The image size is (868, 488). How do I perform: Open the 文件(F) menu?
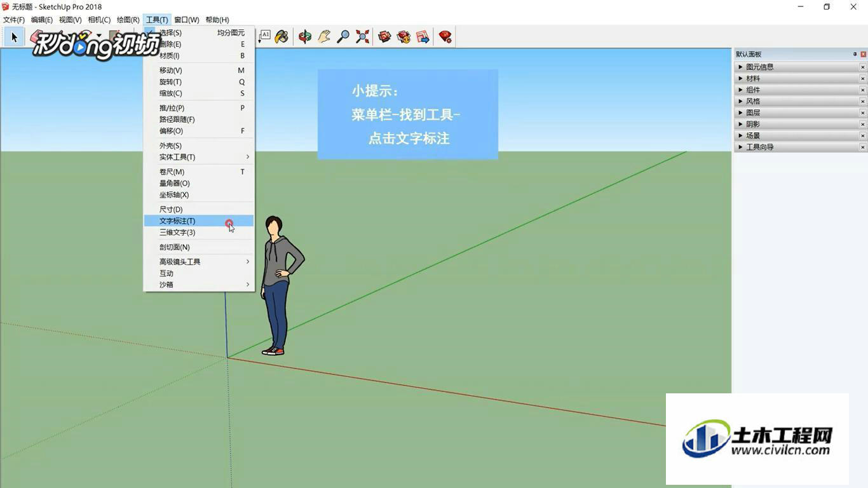point(14,20)
